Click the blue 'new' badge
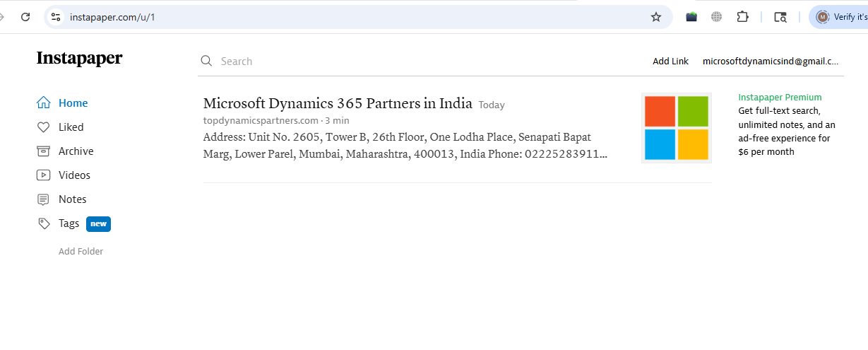This screenshot has width=868, height=350. click(98, 224)
